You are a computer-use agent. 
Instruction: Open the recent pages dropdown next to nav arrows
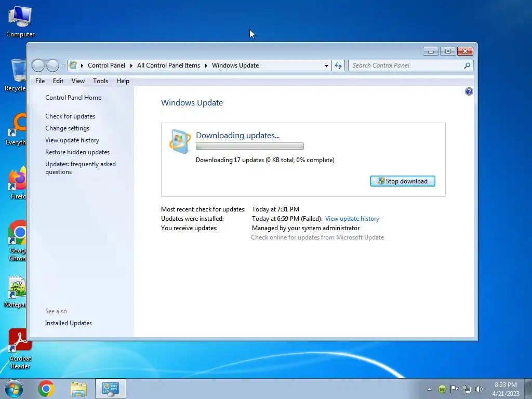[x=63, y=66]
